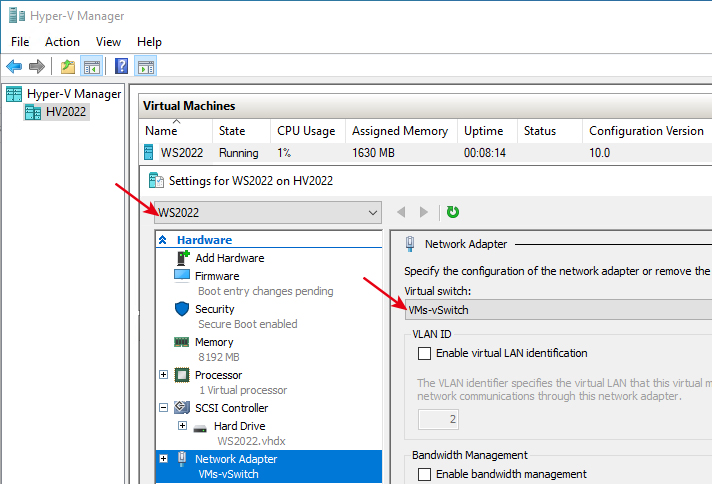Image resolution: width=712 pixels, height=484 pixels.
Task: Expand the Hard Drive tree node
Action: (x=183, y=425)
